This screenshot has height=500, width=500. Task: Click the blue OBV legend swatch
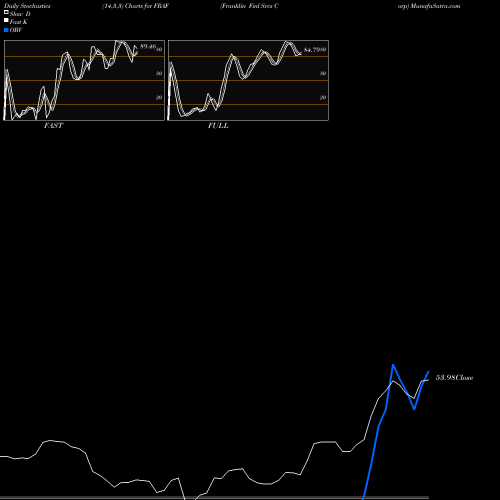[x=6, y=30]
